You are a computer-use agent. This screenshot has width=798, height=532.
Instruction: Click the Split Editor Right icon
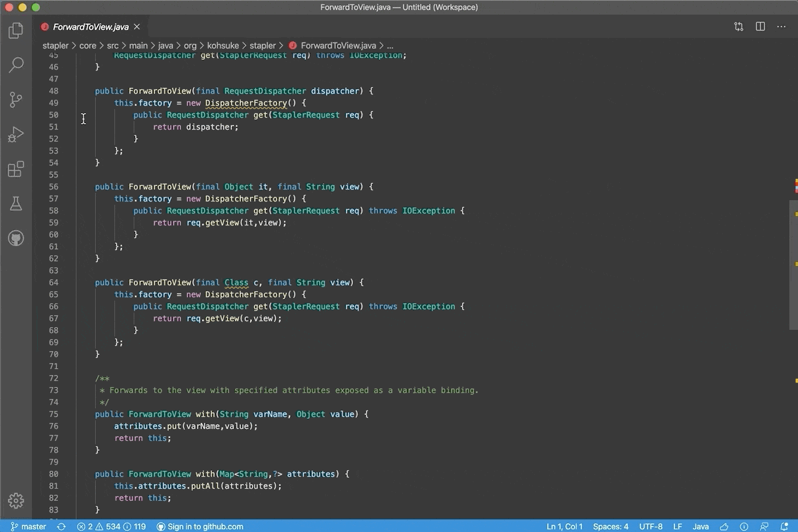point(760,27)
